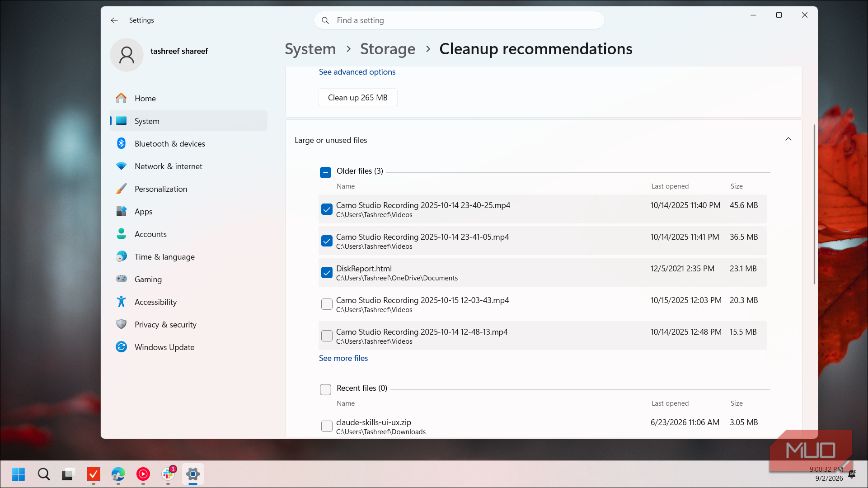868x488 pixels.
Task: Select Accounts in the sidebar
Action: tap(188, 234)
